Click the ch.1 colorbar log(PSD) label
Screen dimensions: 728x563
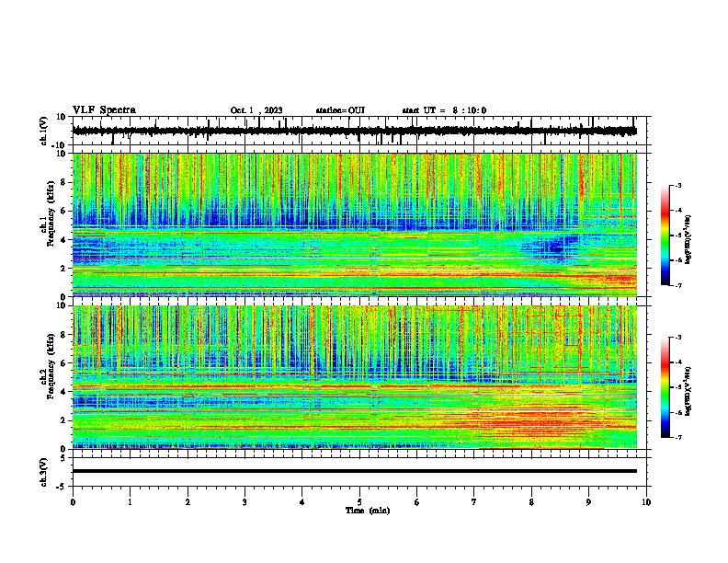pyautogui.click(x=688, y=240)
